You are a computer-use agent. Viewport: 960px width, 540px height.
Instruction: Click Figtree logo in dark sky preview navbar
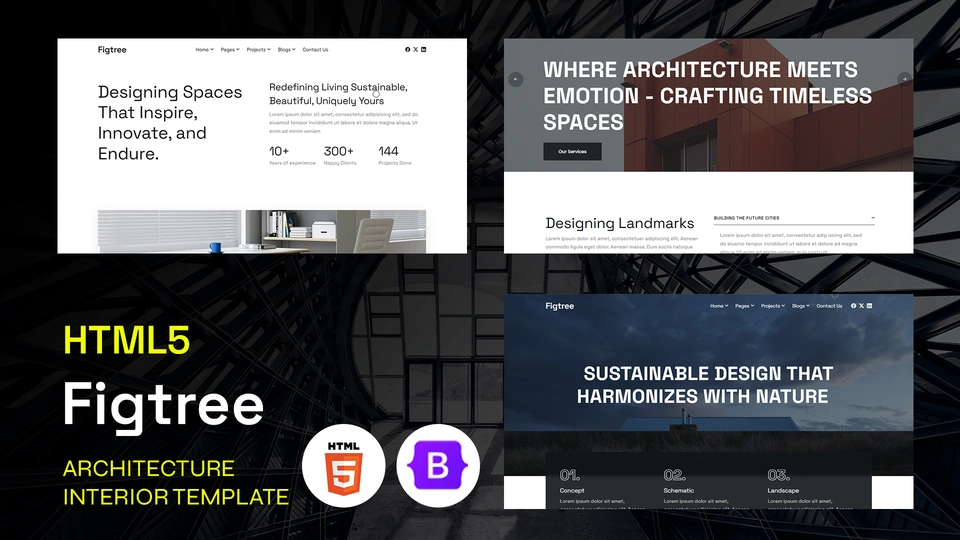coord(560,306)
